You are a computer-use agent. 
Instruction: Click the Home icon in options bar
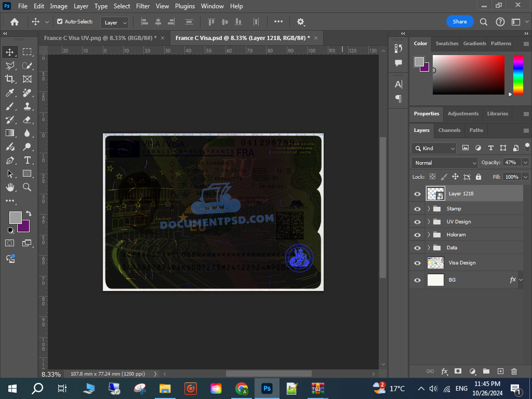[14, 22]
